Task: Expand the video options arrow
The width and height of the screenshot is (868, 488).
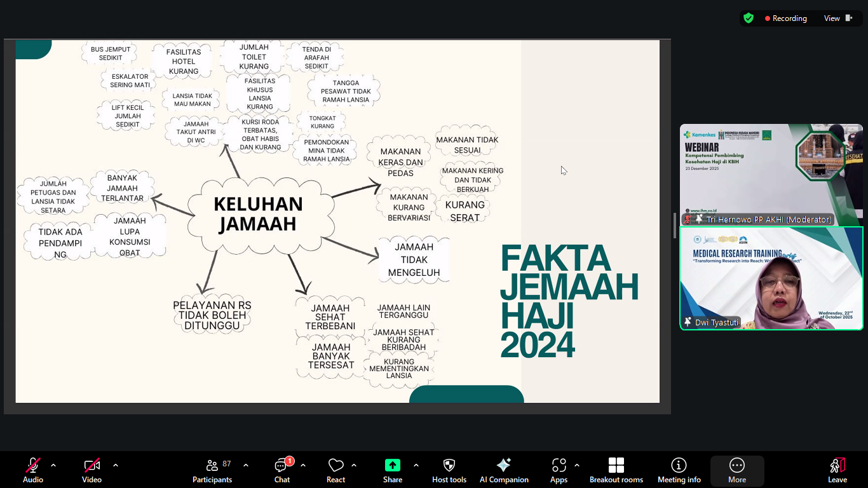Action: [116, 465]
